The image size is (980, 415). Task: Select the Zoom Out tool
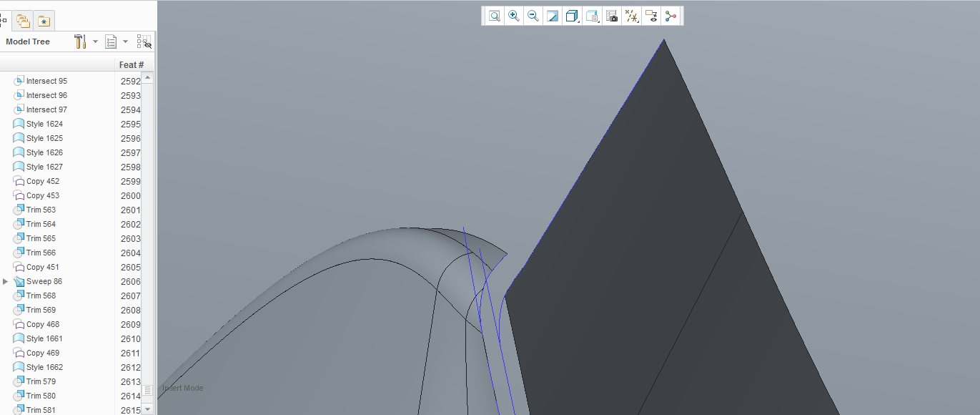(x=533, y=16)
